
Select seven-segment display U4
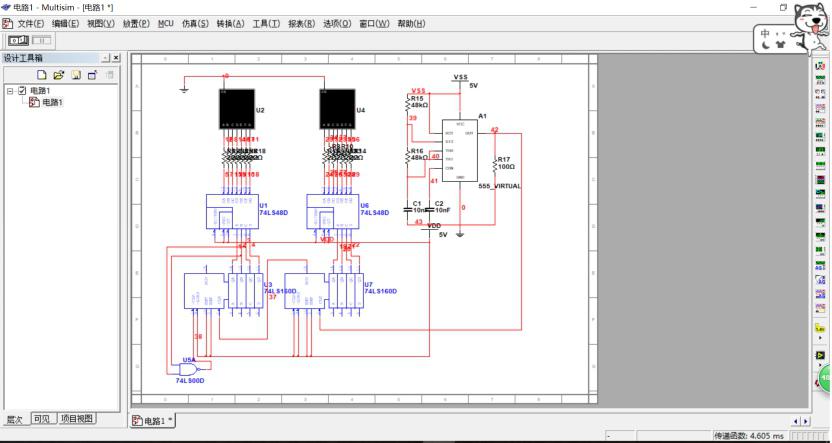pyautogui.click(x=337, y=109)
